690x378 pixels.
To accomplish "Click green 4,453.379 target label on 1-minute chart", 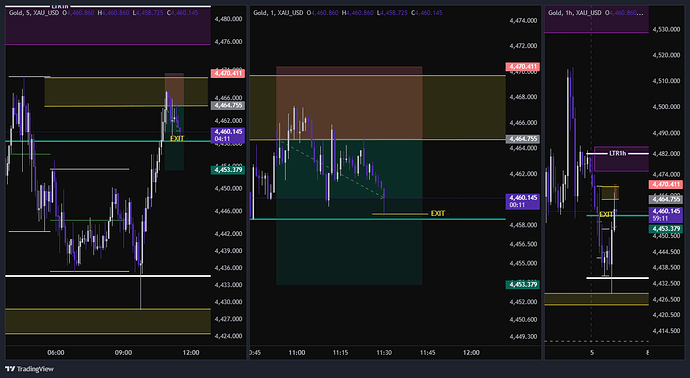I will 523,285.
